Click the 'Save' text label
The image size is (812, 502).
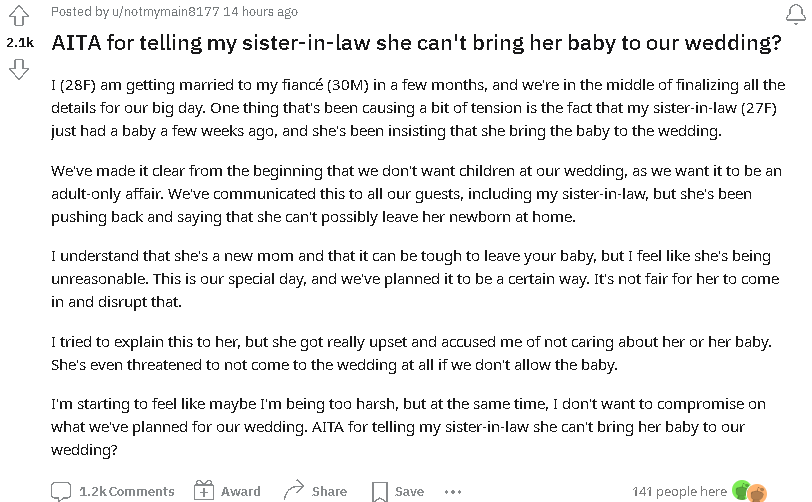410,491
